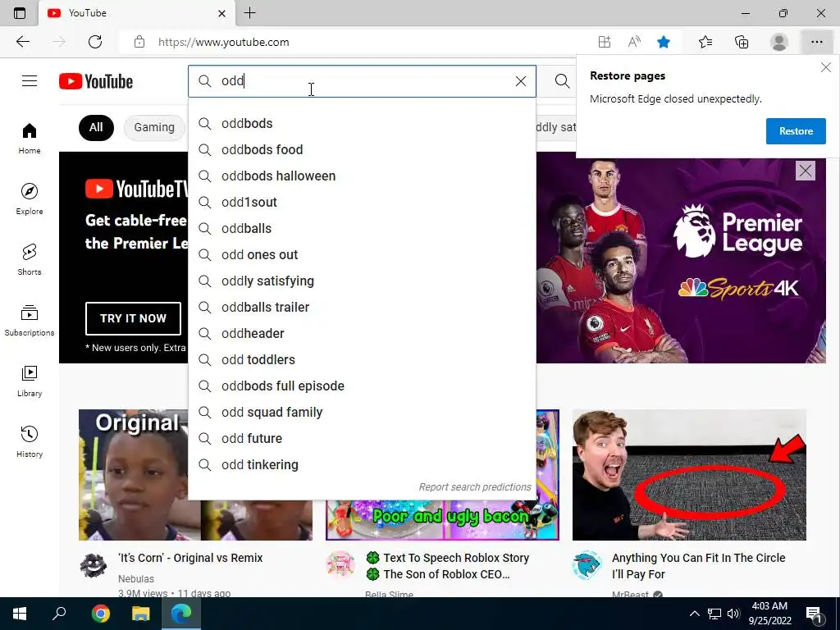
Task: Close the Premier League ad banner
Action: pos(806,171)
